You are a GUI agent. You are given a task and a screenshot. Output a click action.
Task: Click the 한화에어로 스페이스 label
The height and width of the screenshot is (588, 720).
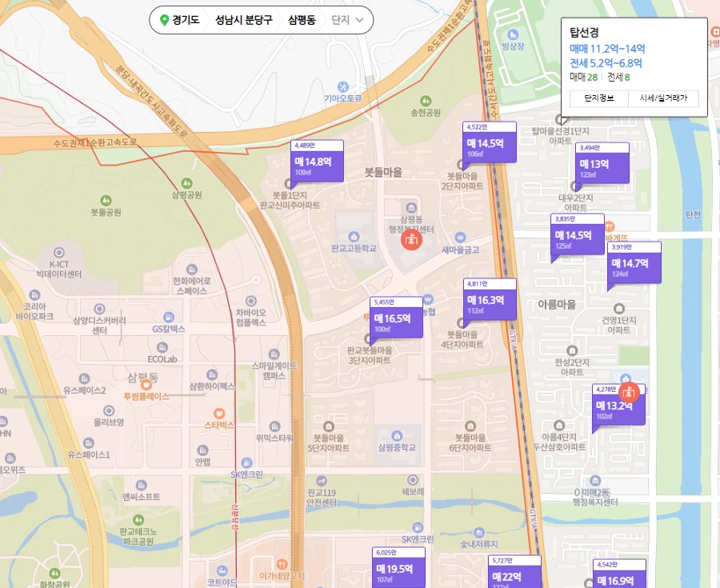pyautogui.click(x=192, y=286)
